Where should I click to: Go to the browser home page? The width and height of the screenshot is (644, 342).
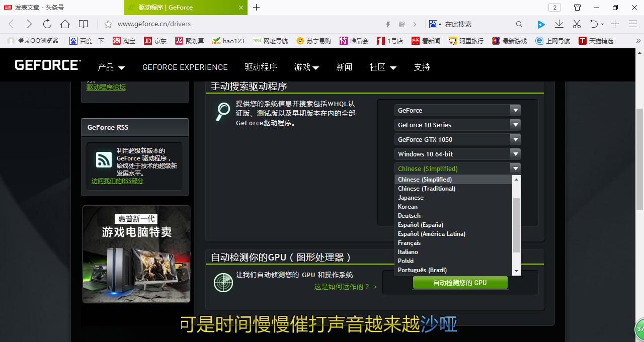(x=65, y=23)
